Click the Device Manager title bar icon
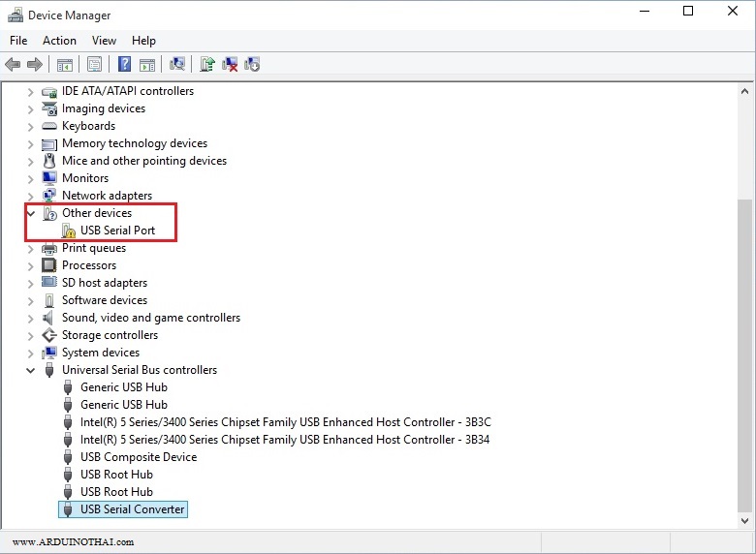Screen dimensions: 756x554 click(16, 15)
